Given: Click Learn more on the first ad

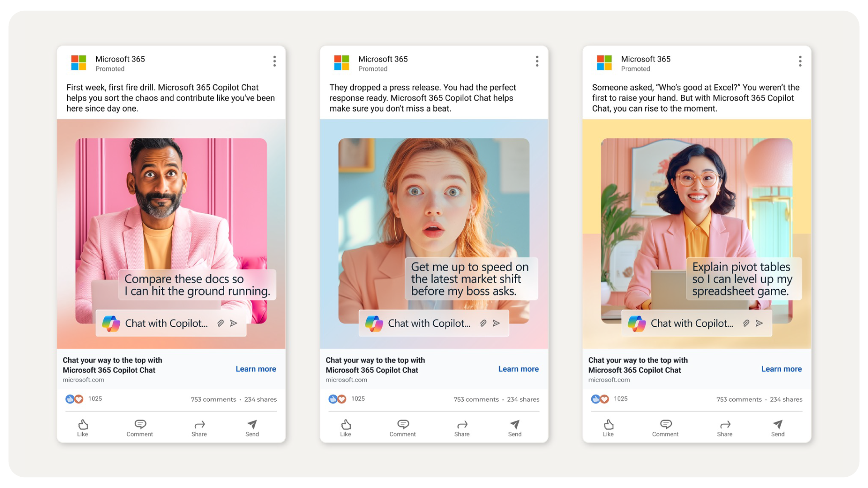Looking at the screenshot, I should click(x=255, y=369).
